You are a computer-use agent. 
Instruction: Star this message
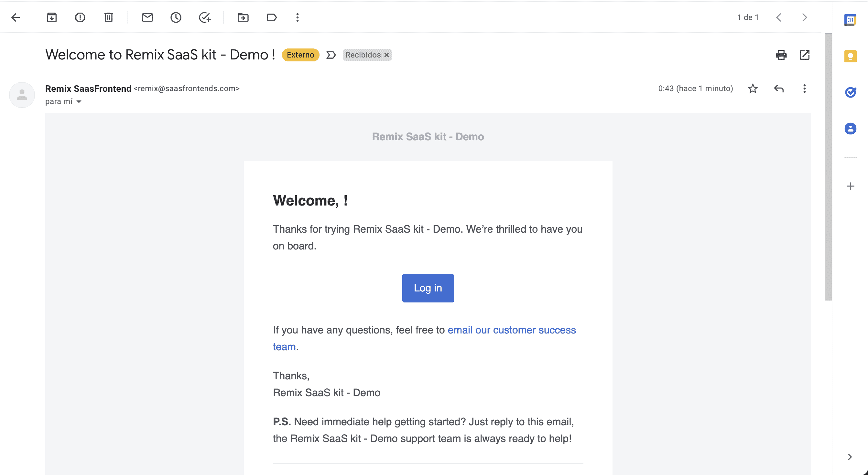coord(753,89)
